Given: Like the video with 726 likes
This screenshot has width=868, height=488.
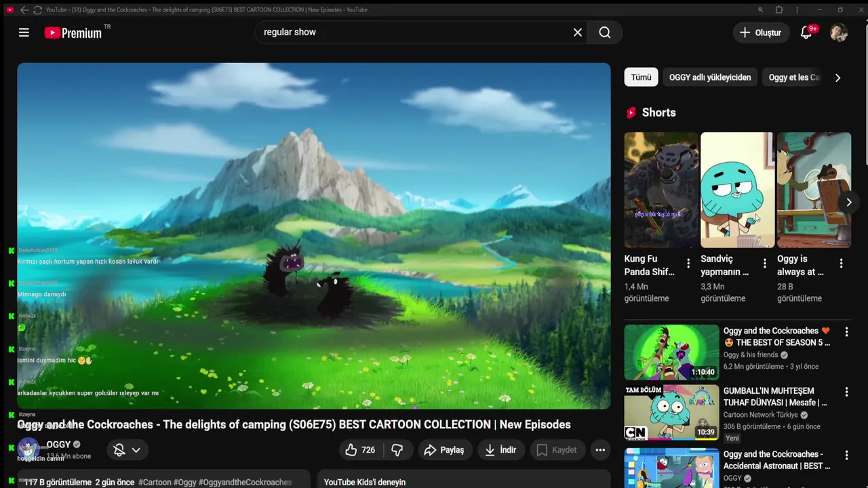Looking at the screenshot, I should point(361,450).
